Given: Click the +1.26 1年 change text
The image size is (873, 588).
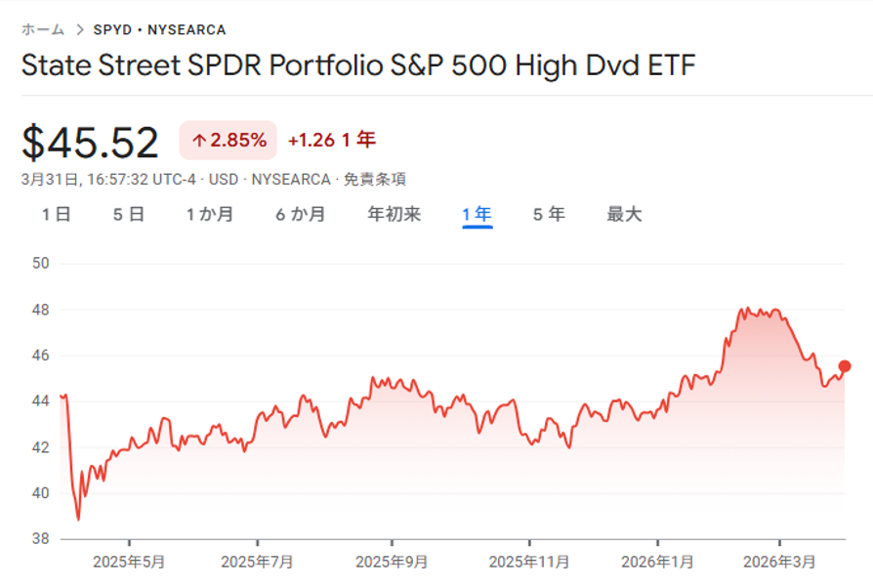Looking at the screenshot, I should coord(331,141).
